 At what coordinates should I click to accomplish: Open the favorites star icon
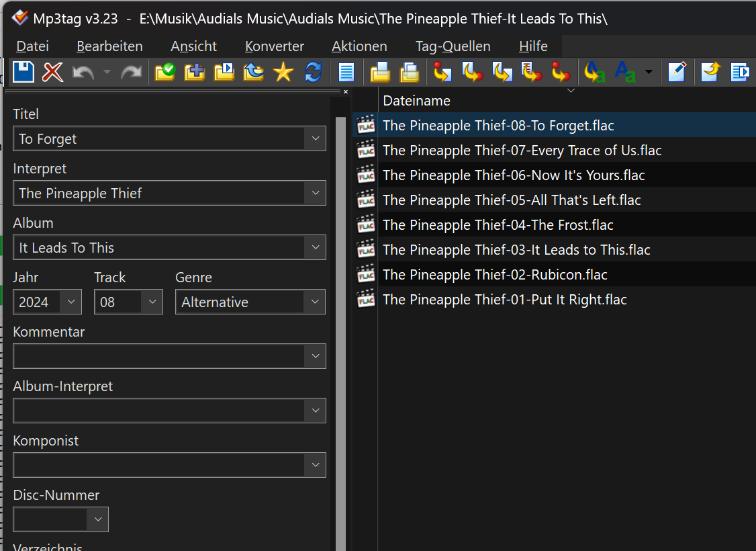283,73
